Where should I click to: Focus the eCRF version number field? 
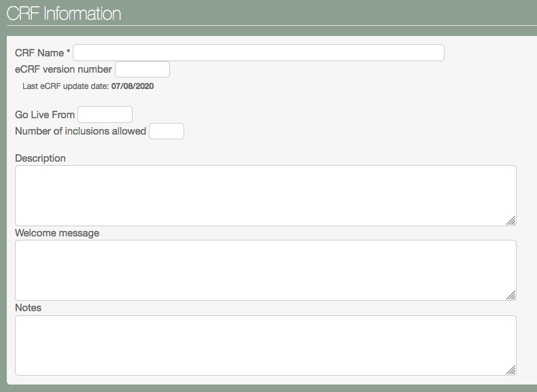142,69
